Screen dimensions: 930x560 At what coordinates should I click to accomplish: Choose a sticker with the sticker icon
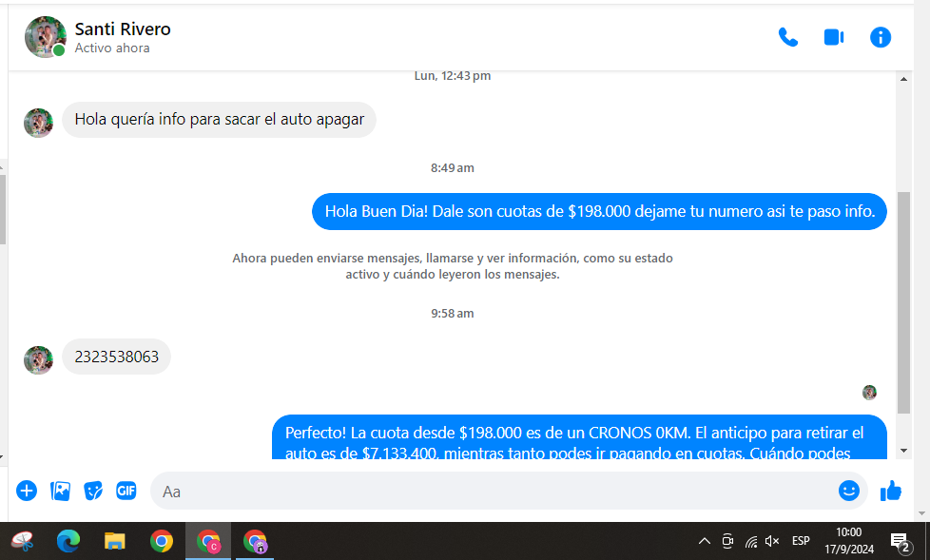[93, 491]
